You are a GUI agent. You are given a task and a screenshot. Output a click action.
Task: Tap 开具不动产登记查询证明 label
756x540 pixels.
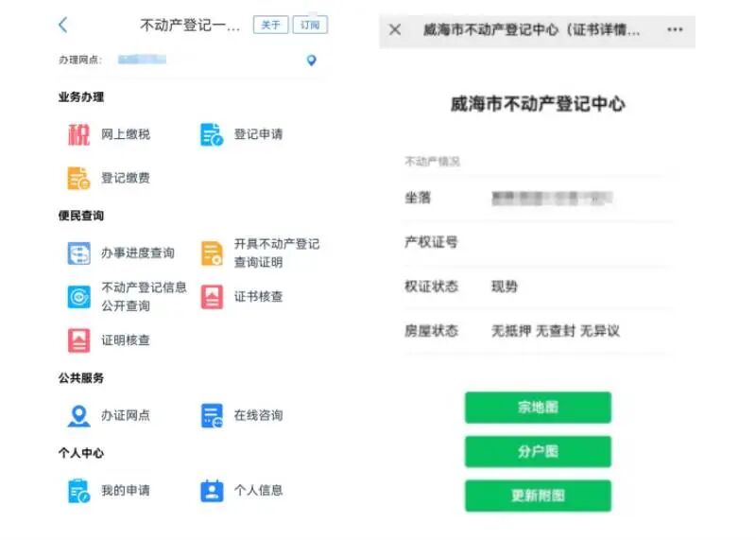tap(277, 253)
